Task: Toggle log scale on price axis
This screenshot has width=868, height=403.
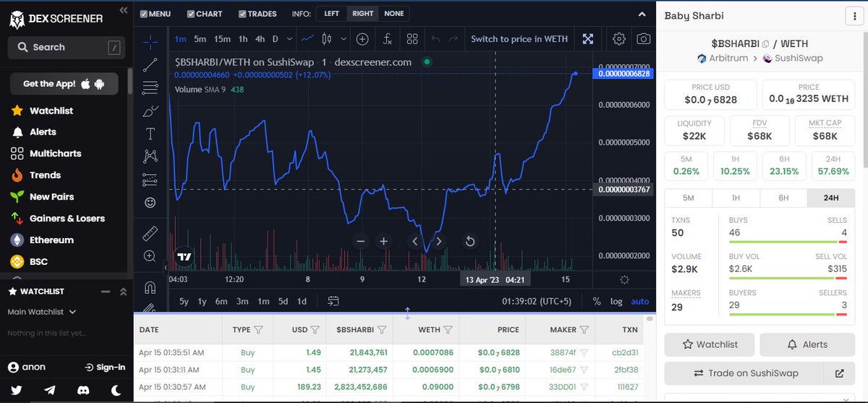Action: (616, 301)
